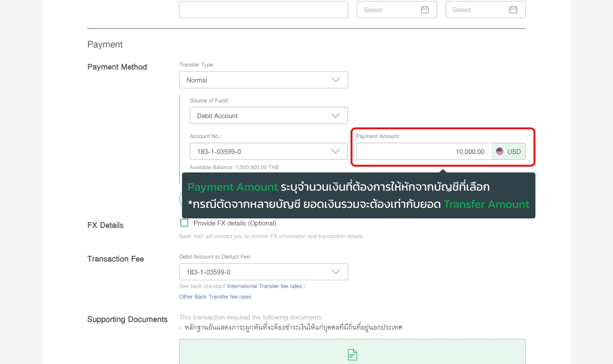The image size is (613, 364).
Task: Click the 'Bank staff will contact you' note
Action: [x=272, y=236]
